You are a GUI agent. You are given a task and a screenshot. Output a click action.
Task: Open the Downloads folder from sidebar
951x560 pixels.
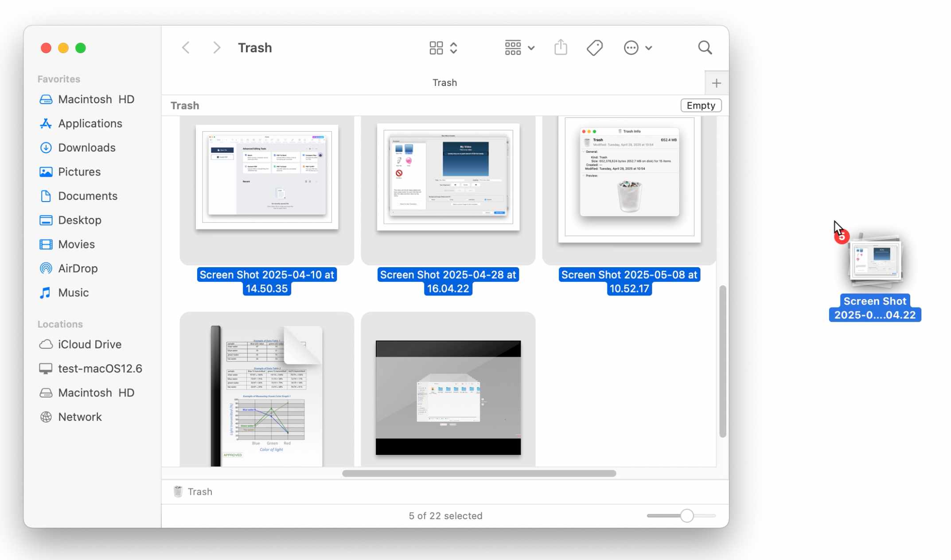87,148
